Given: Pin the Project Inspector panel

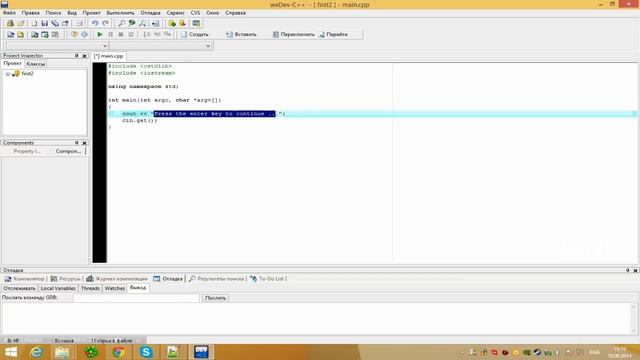Looking at the screenshot, I should tap(76, 56).
